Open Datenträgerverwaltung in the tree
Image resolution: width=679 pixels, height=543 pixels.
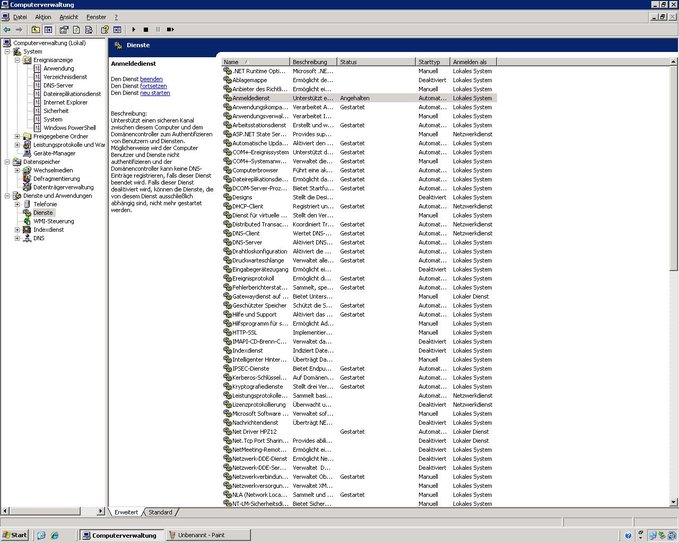(x=63, y=187)
